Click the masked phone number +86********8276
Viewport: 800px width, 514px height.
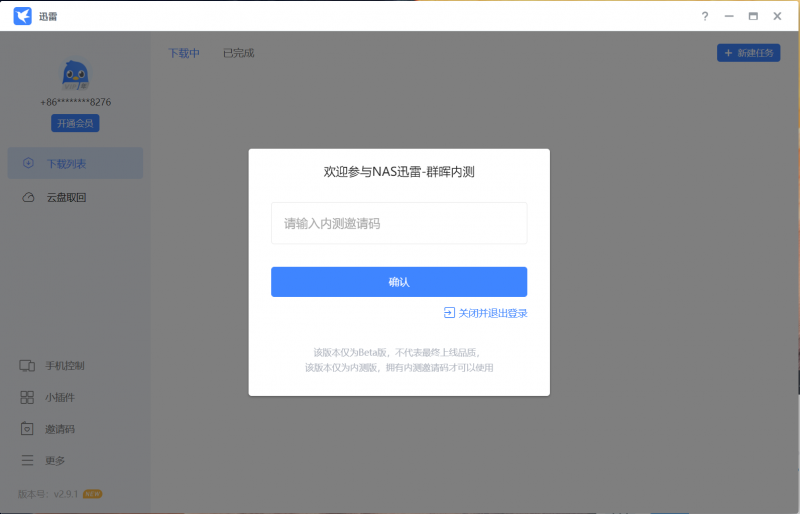(75, 102)
